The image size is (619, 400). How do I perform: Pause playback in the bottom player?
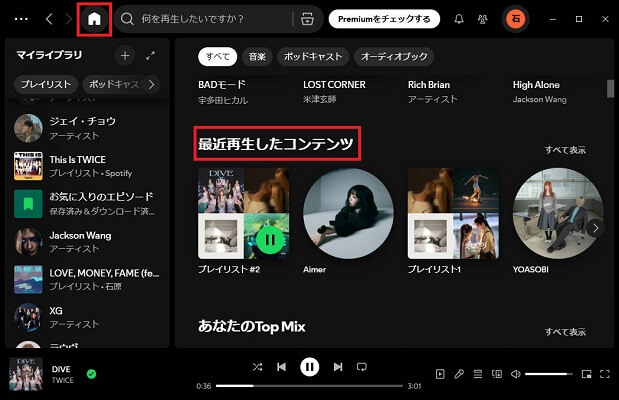coord(310,367)
